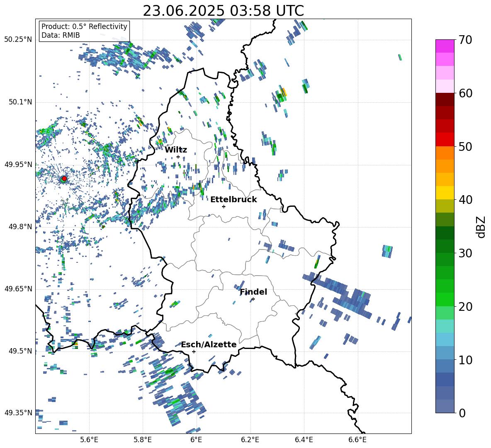This screenshot has height=448, width=491.
Task: Click the map title 23.06.2025 03:58 UTC
Action: [x=223, y=11]
